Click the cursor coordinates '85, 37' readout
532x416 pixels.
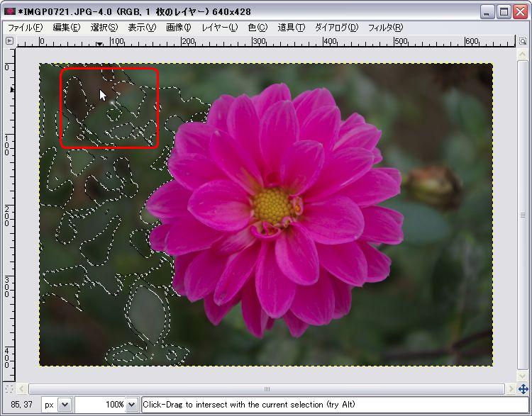point(21,405)
